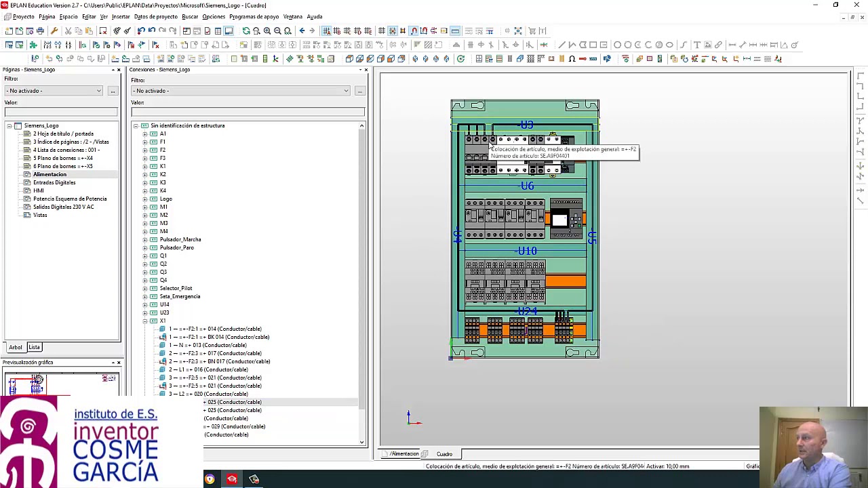Select 'Potencia Esquema de Potencia' page
The image size is (868, 488).
(x=70, y=199)
